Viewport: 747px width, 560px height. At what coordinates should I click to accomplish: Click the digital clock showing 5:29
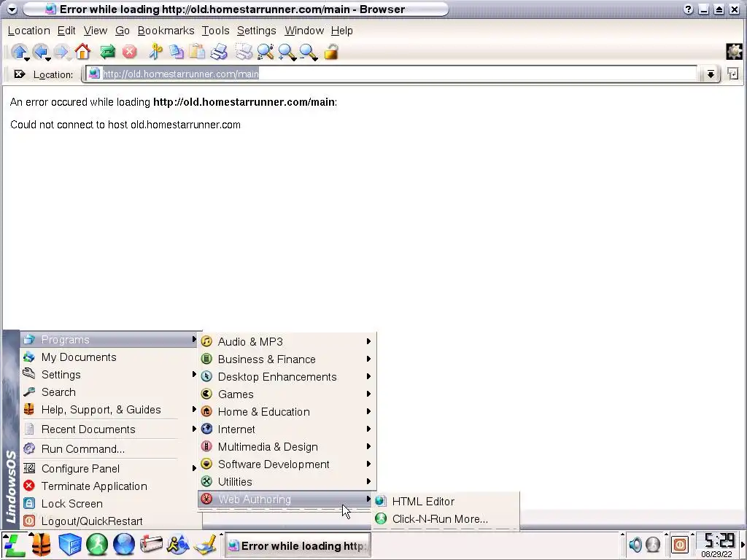tap(719, 542)
